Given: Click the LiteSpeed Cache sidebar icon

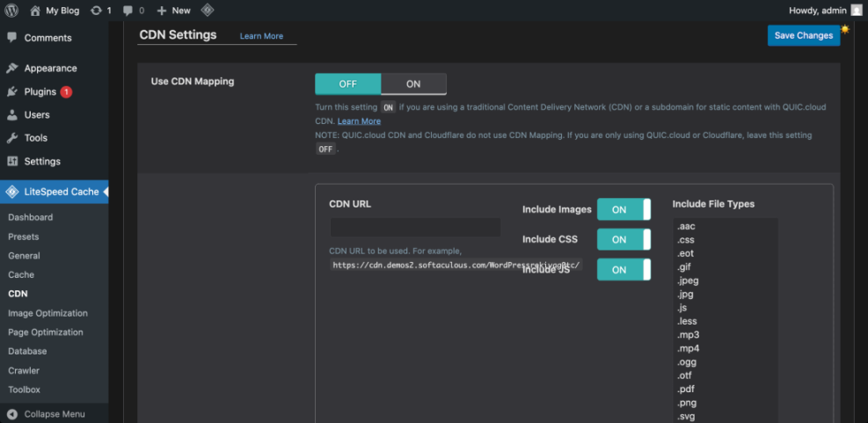Looking at the screenshot, I should (x=12, y=192).
